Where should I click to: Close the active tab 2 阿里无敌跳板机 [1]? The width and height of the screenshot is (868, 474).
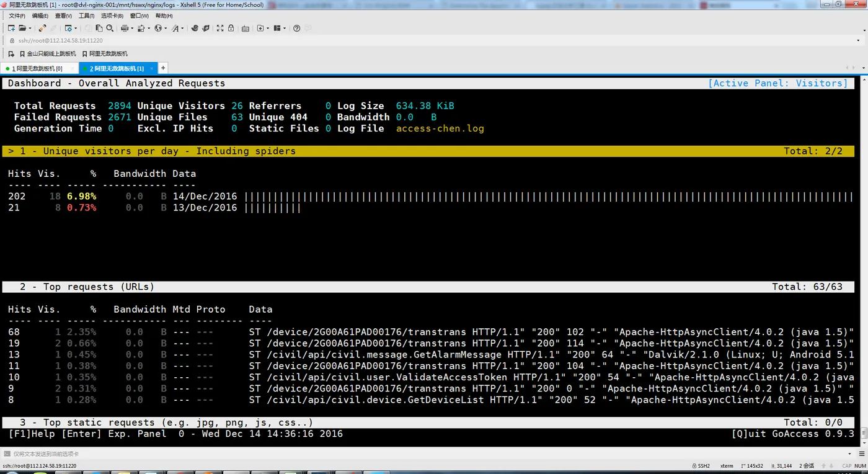coord(152,68)
